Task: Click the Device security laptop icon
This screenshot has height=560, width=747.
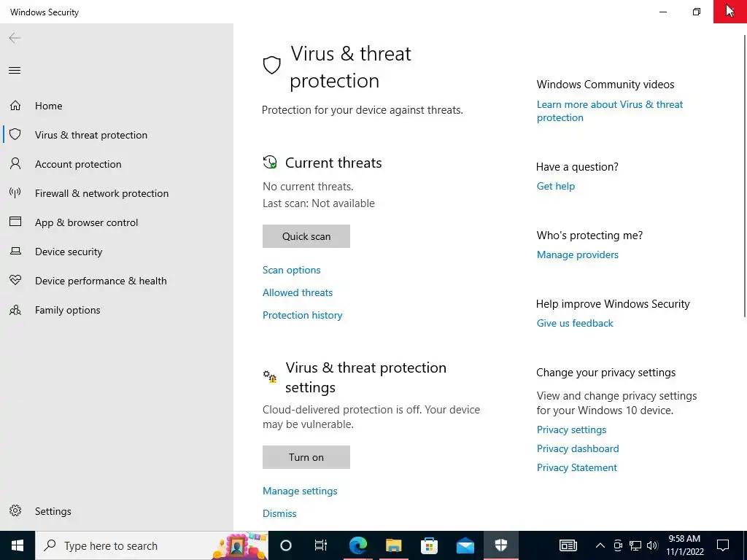Action: point(15,251)
